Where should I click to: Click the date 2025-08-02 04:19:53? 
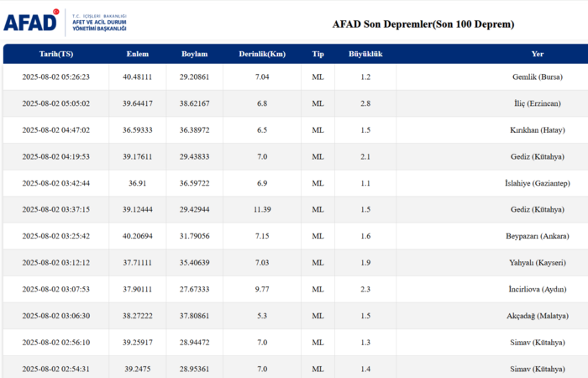(x=56, y=157)
